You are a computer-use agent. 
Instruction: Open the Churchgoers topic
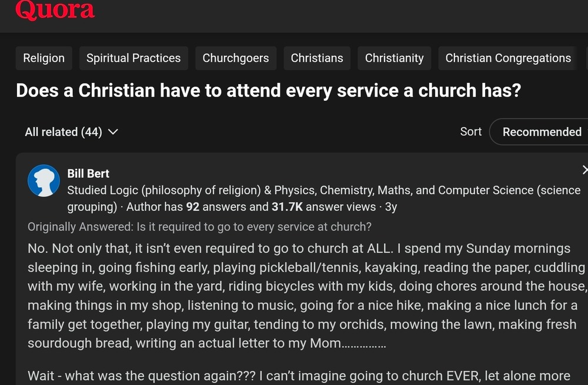(x=236, y=58)
